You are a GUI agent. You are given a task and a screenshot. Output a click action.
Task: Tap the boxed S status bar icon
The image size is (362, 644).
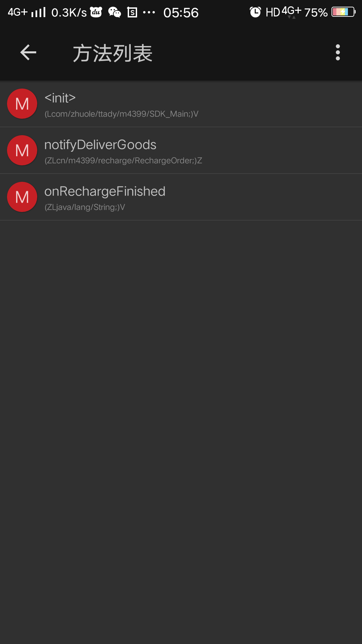(132, 13)
